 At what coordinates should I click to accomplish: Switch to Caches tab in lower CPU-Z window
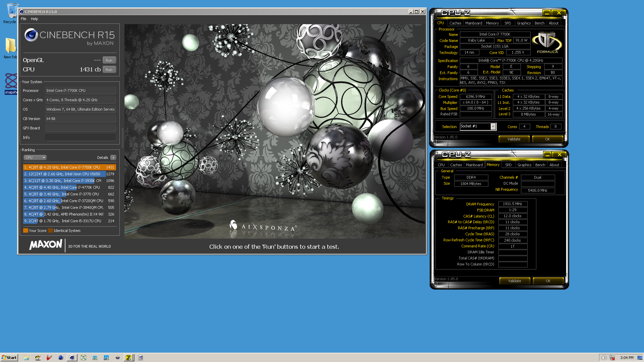(x=456, y=165)
